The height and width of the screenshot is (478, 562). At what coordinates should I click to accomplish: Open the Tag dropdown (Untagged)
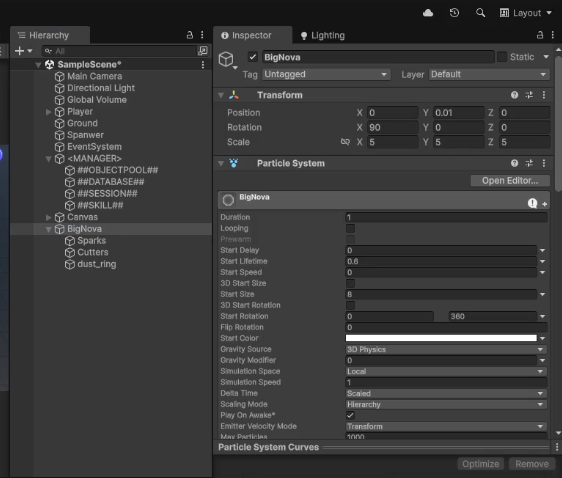[326, 75]
